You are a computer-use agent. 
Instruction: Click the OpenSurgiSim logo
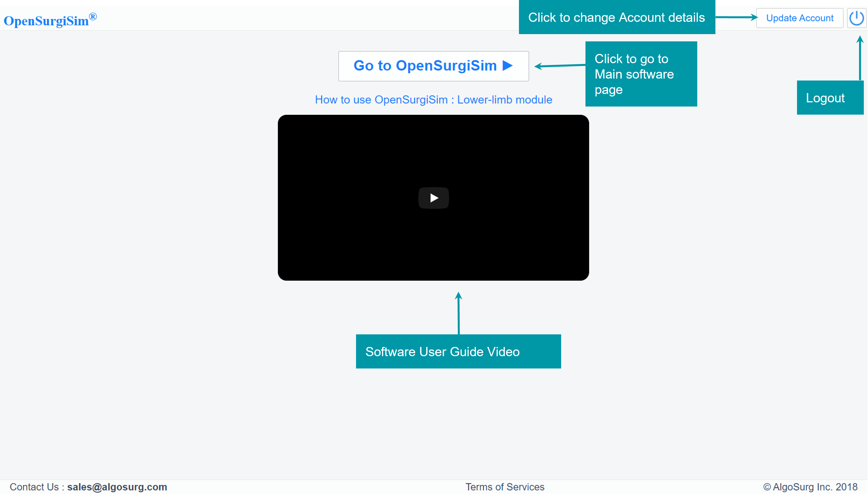(x=46, y=21)
